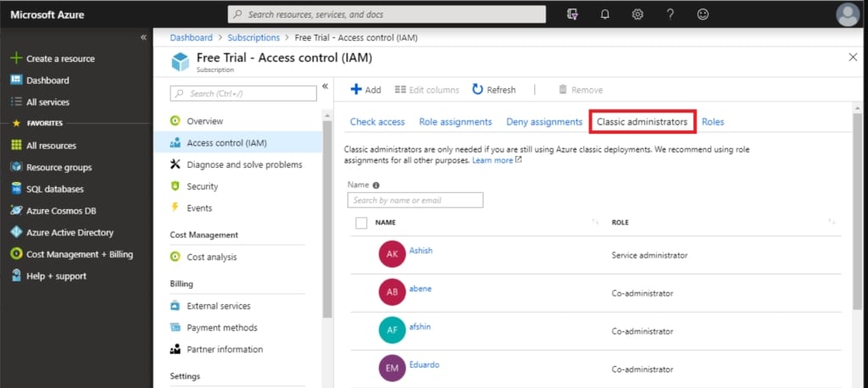Click the Cost analysis icon
The width and height of the screenshot is (868, 388).
pos(175,257)
